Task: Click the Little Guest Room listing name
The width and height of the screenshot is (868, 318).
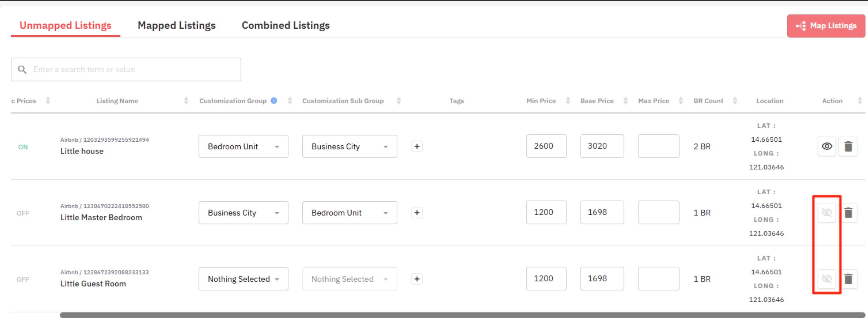Action: tap(93, 284)
